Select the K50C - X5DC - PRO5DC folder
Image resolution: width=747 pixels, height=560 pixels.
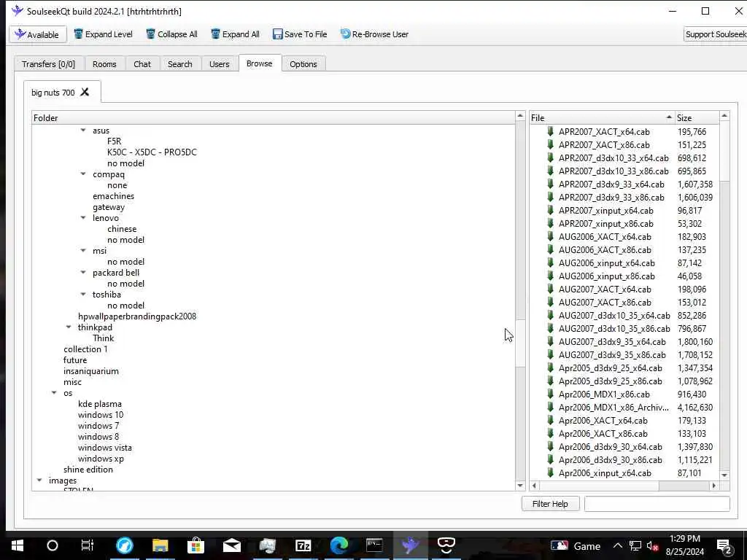(x=152, y=152)
